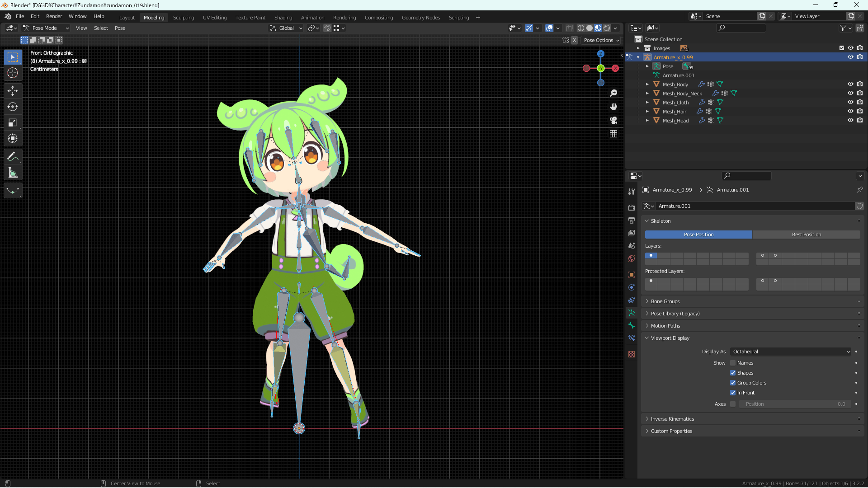Activate the Scale tool
868x488 pixels.
13,122
